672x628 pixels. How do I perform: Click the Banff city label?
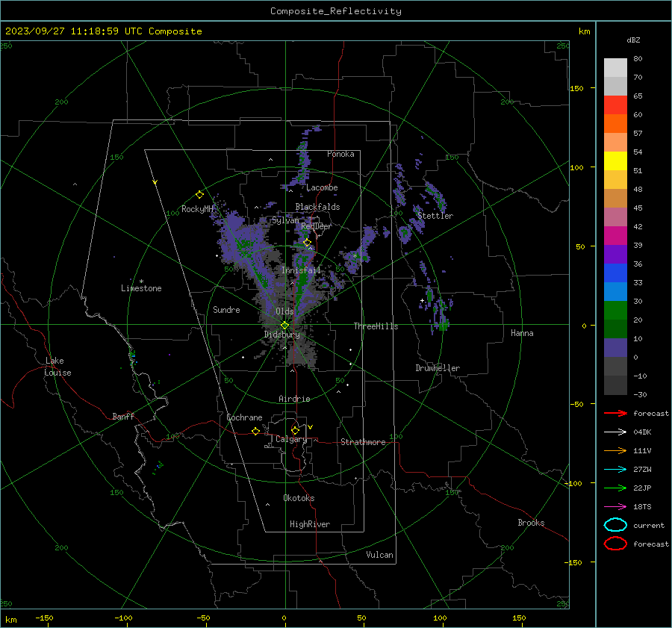(123, 416)
